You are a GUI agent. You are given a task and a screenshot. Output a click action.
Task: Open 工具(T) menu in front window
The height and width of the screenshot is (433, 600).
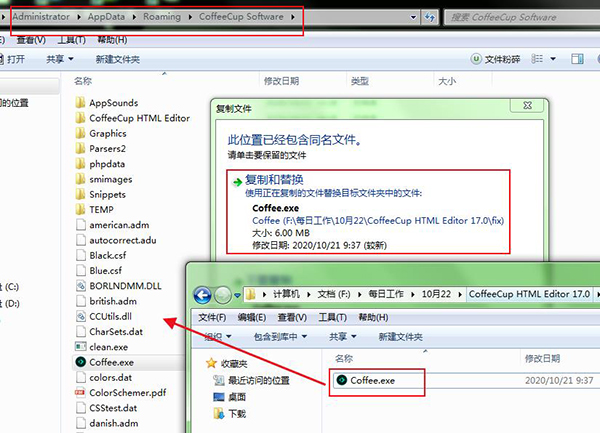pyautogui.click(x=333, y=317)
